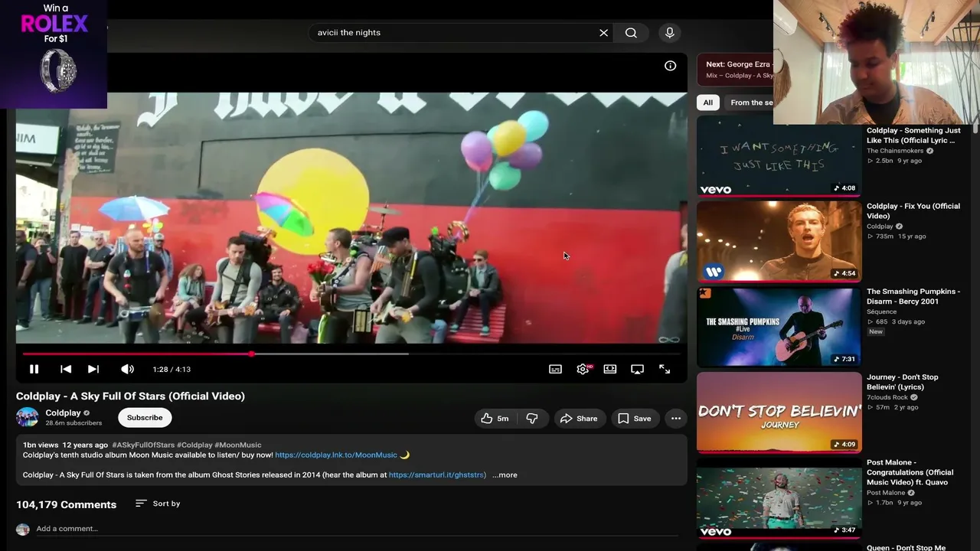Open Coldplay channel name under the title
Image resolution: width=980 pixels, height=551 pixels.
tap(63, 412)
